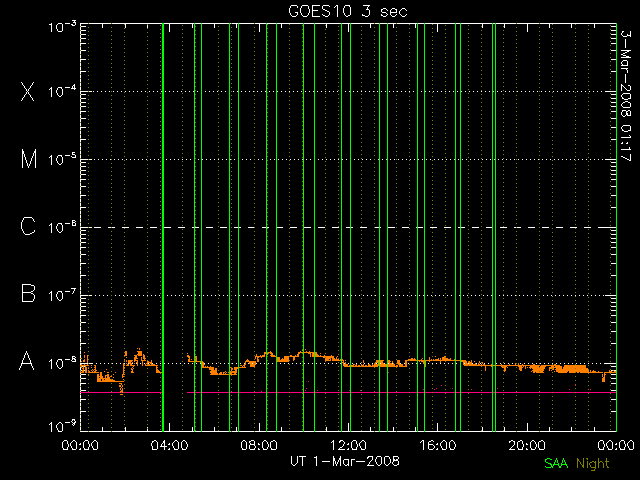Click the 16:00 time axis label
This screenshot has width=640, height=480.
(438, 445)
